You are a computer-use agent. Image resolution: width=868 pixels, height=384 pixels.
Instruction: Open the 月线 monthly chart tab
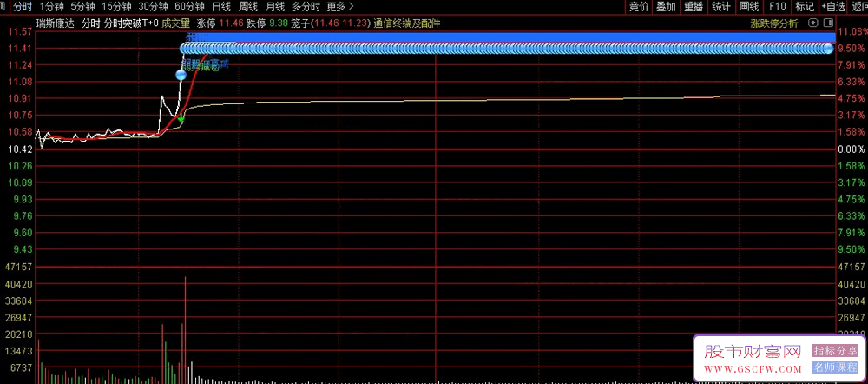275,7
